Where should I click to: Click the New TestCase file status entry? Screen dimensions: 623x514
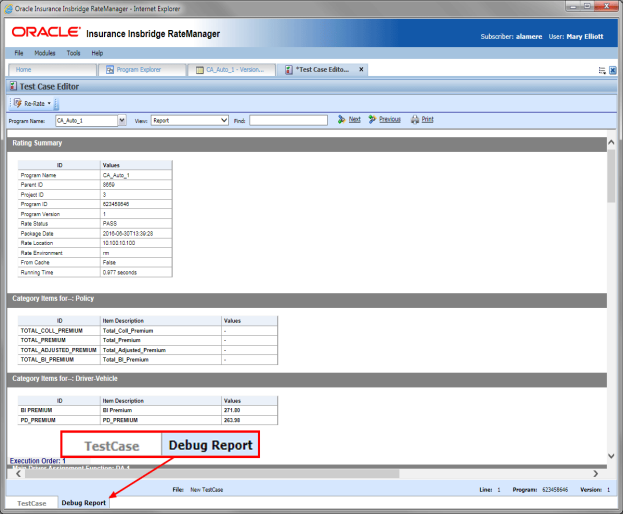[x=207, y=490]
